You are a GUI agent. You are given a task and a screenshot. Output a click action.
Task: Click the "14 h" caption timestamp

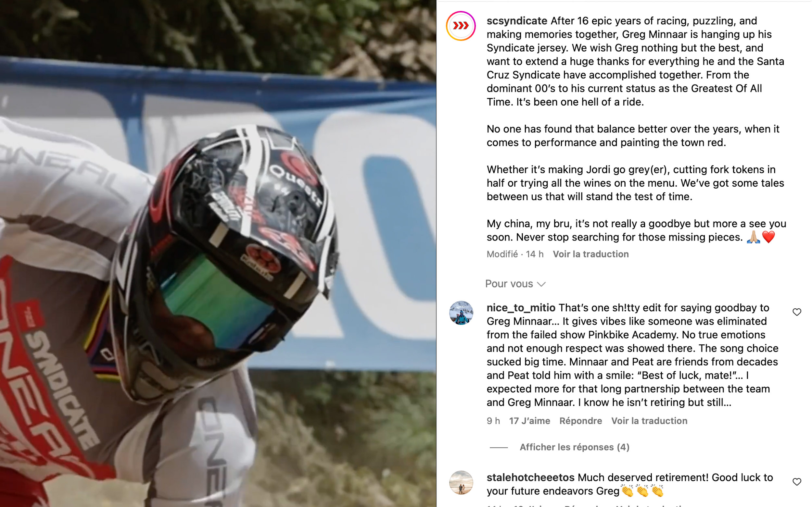(x=535, y=254)
